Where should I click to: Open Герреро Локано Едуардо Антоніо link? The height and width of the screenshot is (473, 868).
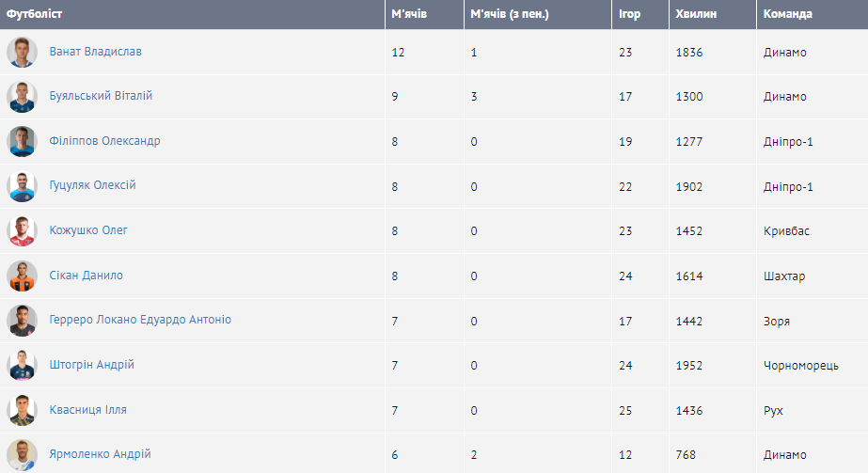(x=140, y=320)
